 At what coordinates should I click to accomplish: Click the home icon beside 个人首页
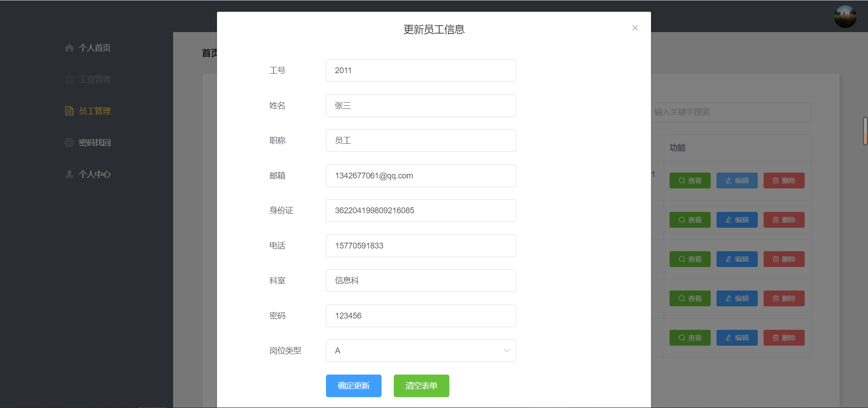click(x=69, y=48)
